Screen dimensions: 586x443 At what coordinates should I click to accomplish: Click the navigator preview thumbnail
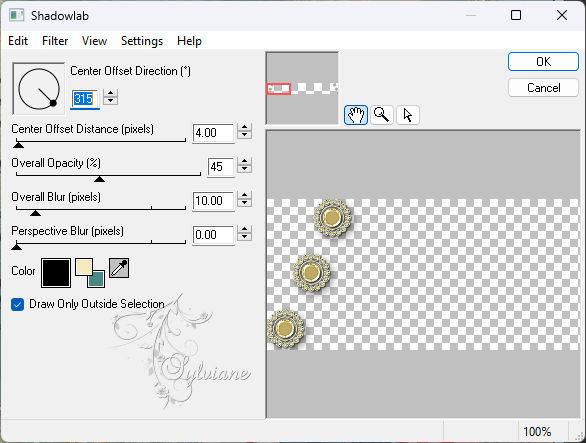[302, 88]
